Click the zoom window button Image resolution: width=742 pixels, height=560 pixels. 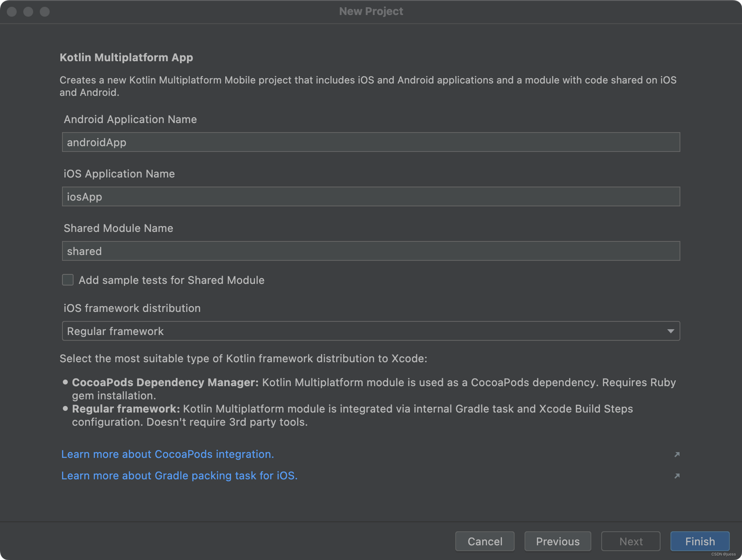(45, 12)
